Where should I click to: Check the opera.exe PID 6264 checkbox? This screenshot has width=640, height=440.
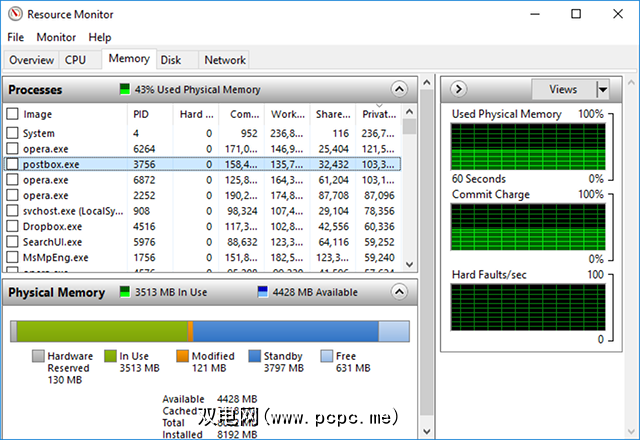pos(13,148)
